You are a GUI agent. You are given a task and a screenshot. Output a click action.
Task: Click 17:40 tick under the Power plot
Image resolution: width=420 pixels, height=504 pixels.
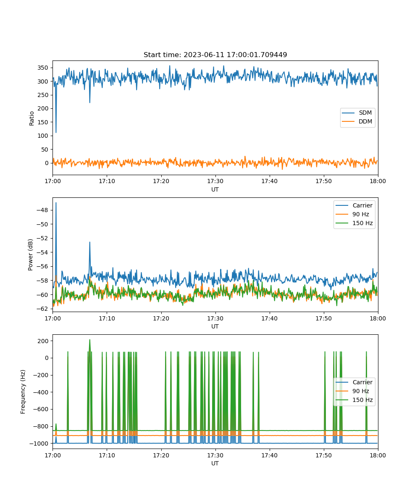click(x=269, y=318)
